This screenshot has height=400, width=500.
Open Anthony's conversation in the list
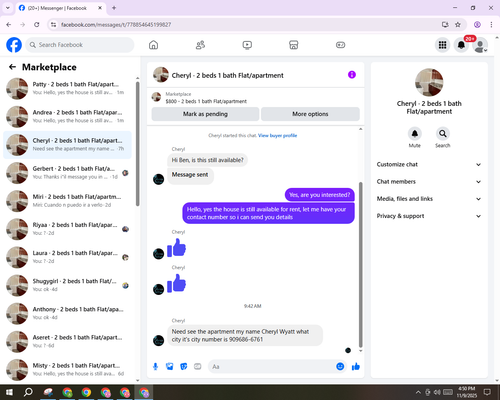coord(67,313)
